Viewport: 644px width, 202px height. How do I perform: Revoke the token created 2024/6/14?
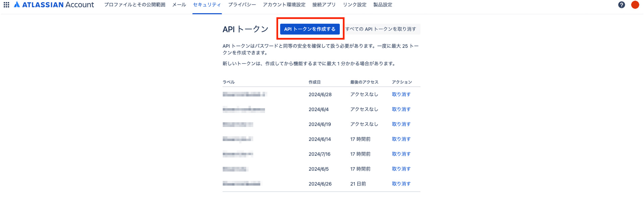point(401,139)
